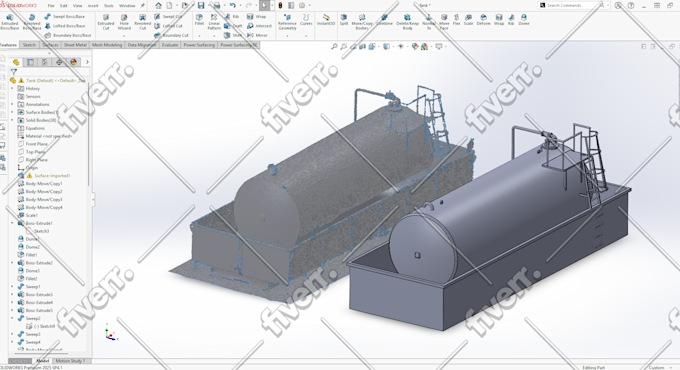Click the feature tree filter funnel
The image size is (680, 370).
click(13, 72)
